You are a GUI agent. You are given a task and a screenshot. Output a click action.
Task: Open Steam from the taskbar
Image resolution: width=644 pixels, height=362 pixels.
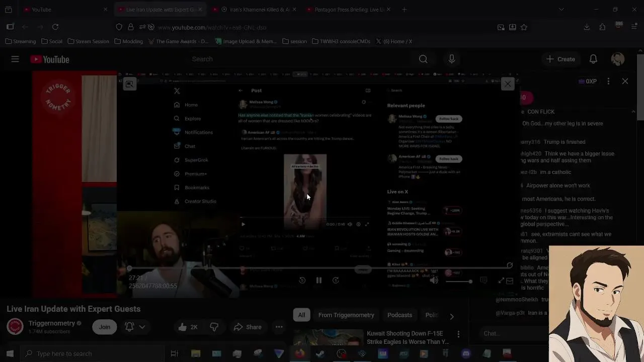pos(320,353)
